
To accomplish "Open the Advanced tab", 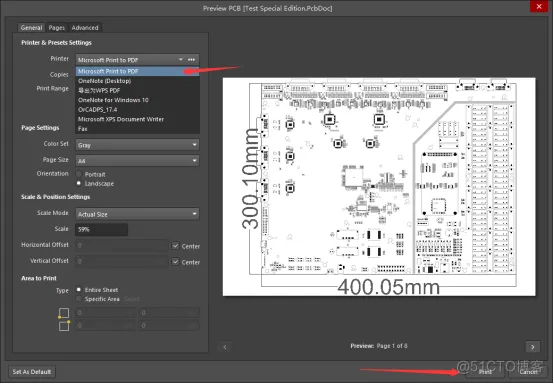I will 85,28.
